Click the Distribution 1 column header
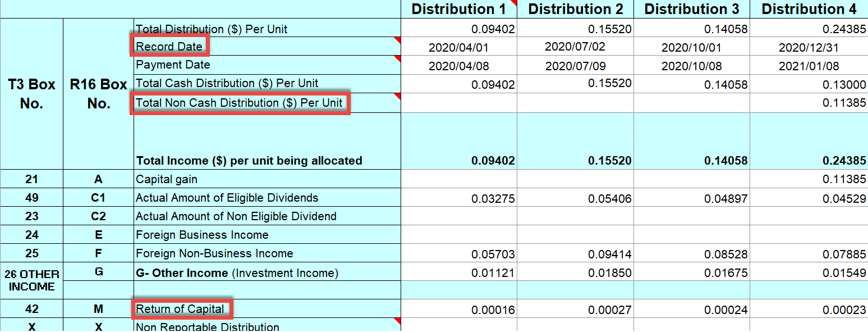Screen dimensions: 868x332 click(x=458, y=9)
